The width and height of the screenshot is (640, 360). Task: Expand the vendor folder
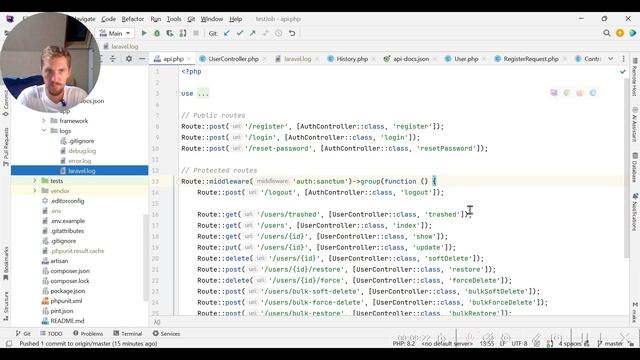point(35,191)
